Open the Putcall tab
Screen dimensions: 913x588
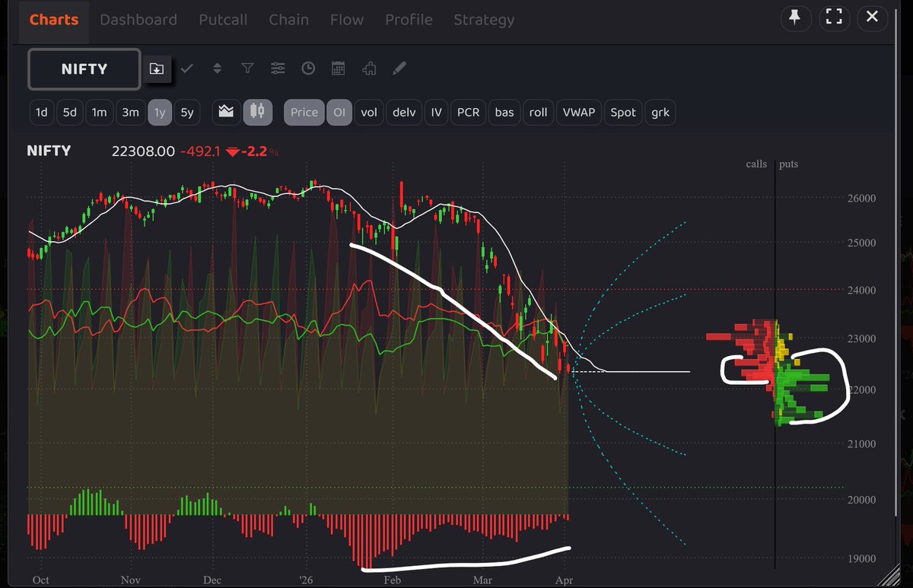[x=223, y=20]
